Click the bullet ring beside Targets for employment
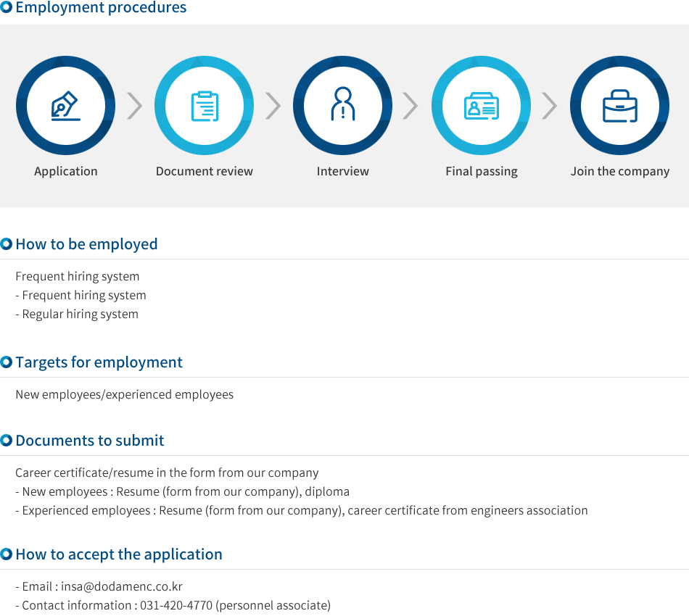 [x=6, y=362]
